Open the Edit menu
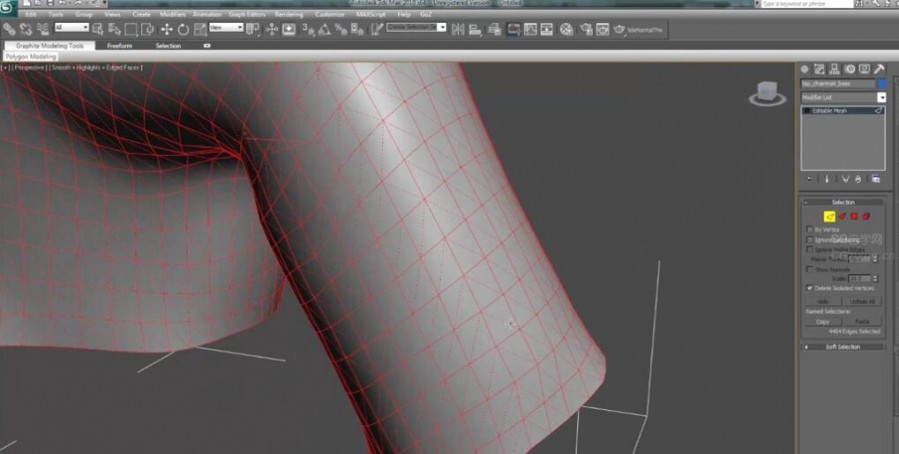 30,14
